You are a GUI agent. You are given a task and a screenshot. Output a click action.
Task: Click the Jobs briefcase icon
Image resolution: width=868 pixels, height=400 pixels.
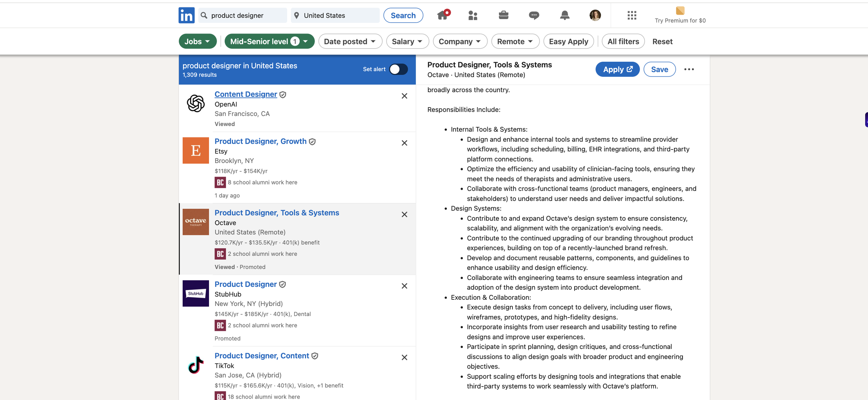pyautogui.click(x=503, y=15)
